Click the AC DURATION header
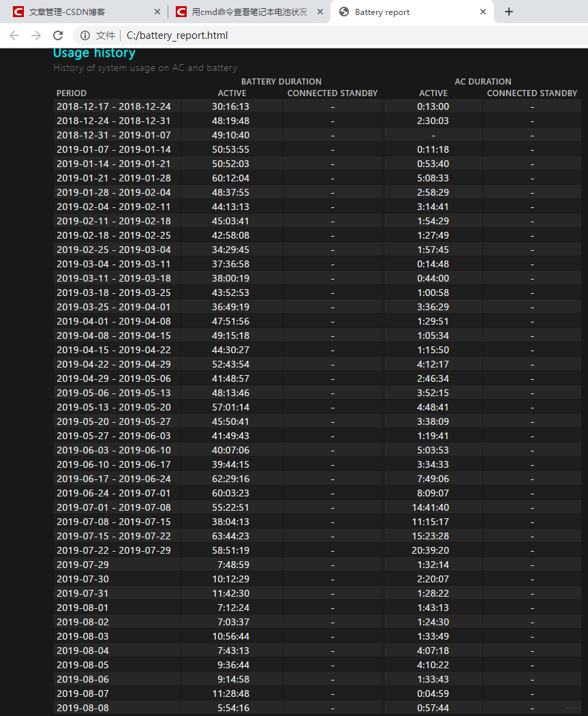This screenshot has width=588, height=716. coord(483,82)
